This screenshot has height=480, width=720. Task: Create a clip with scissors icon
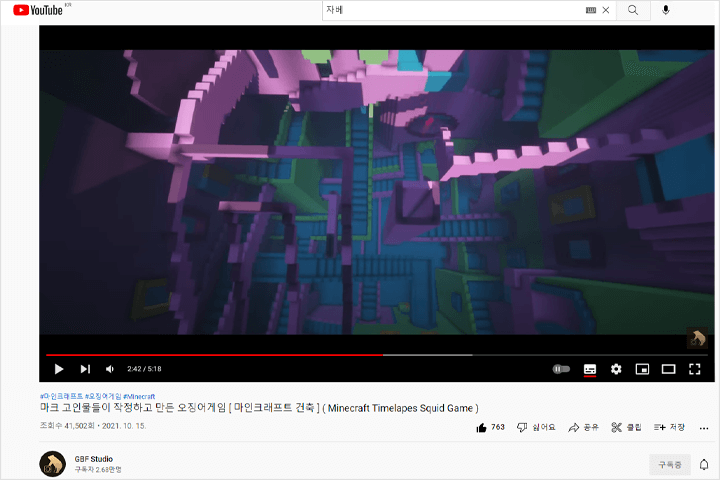(x=626, y=428)
